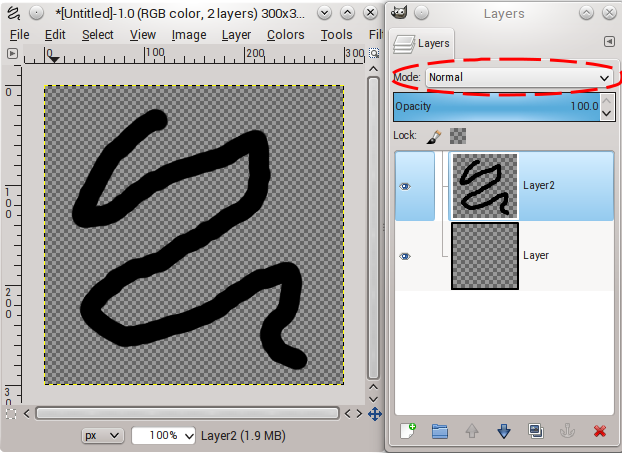Screen dimensions: 622x453
Task: Click the round sticky button in the Layers titlebar
Action: (422, 13)
